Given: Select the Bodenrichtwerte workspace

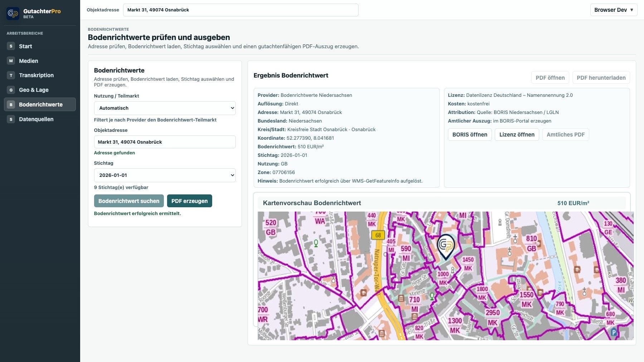Looking at the screenshot, I should pos(40,105).
